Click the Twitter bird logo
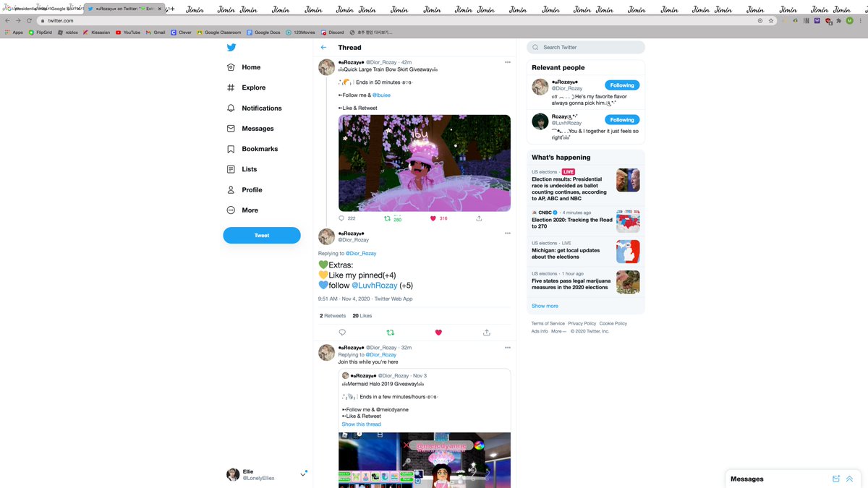Image resolution: width=868 pixels, height=488 pixels. click(x=231, y=48)
